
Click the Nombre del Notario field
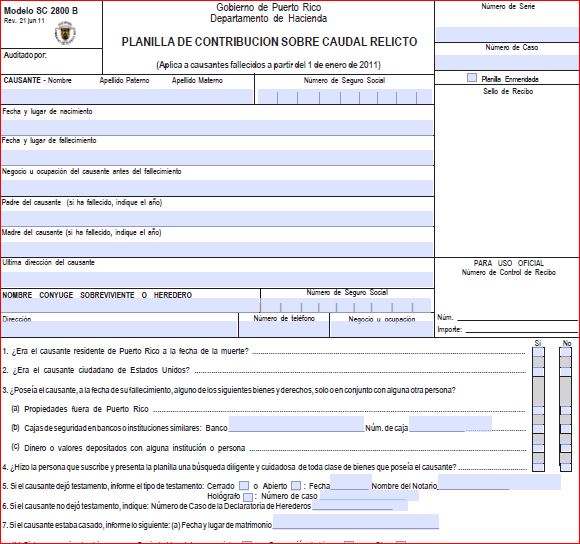pos(499,482)
